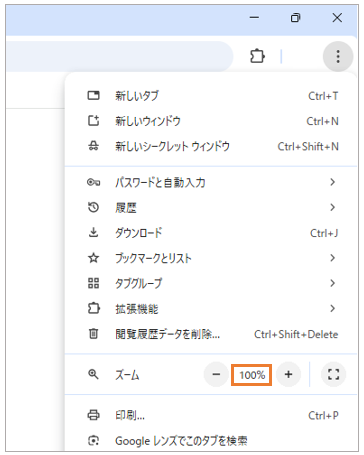Open the Extensions puzzle icon in toolbar
This screenshot has width=364, height=455.
pyautogui.click(x=257, y=56)
